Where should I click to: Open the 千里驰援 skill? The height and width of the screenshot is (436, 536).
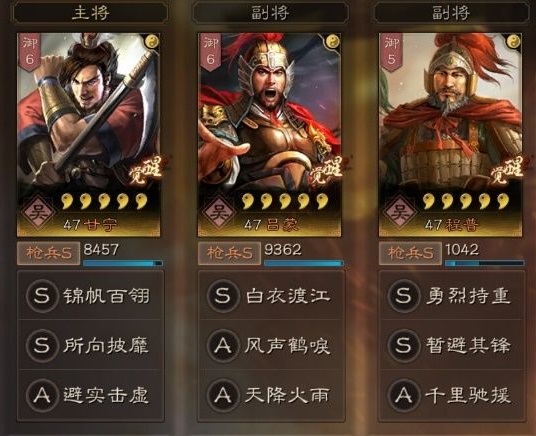(x=452, y=396)
